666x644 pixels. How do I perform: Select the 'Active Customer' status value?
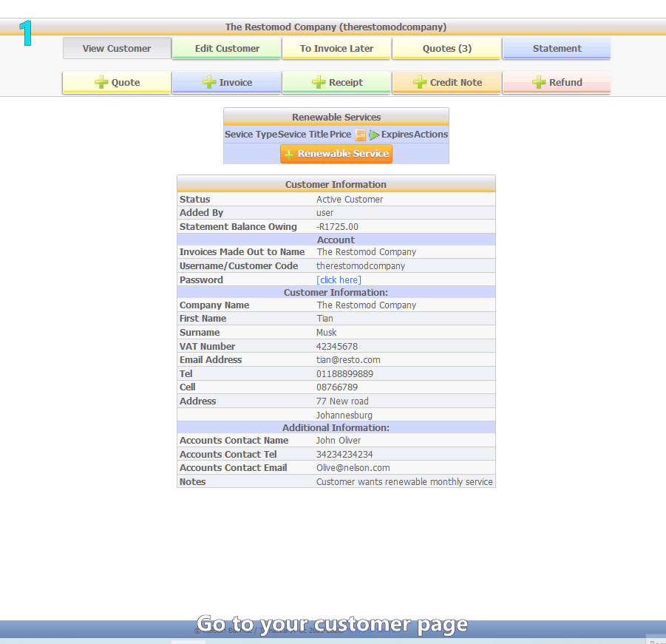[x=350, y=199]
